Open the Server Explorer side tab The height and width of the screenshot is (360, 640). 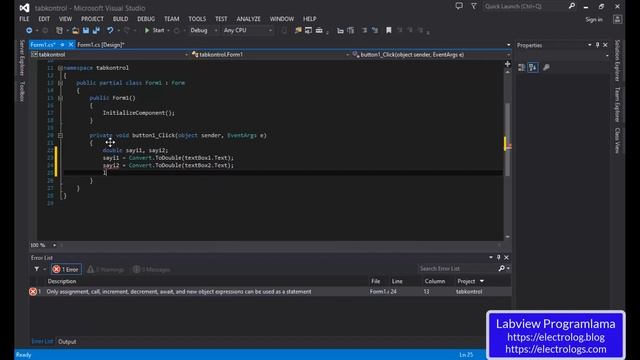coord(22,58)
